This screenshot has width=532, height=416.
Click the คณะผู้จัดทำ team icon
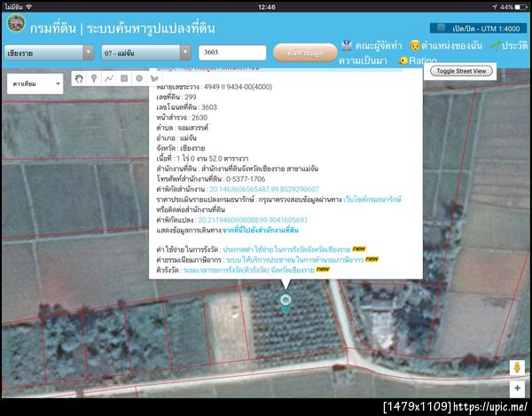[x=347, y=45]
